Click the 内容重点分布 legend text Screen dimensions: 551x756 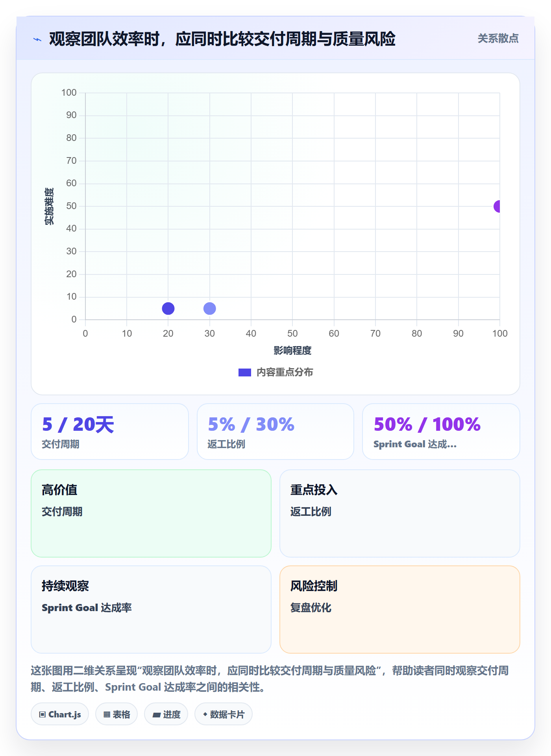pyautogui.click(x=285, y=372)
